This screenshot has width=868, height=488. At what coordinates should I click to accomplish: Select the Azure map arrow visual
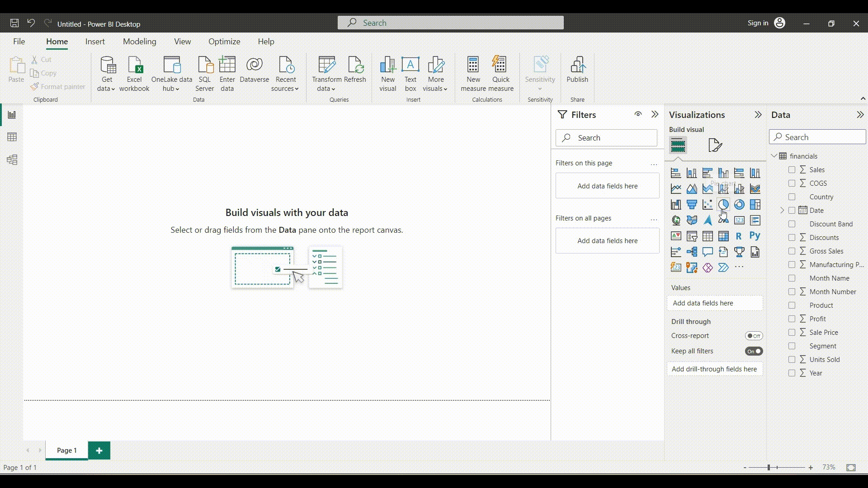[x=708, y=221]
